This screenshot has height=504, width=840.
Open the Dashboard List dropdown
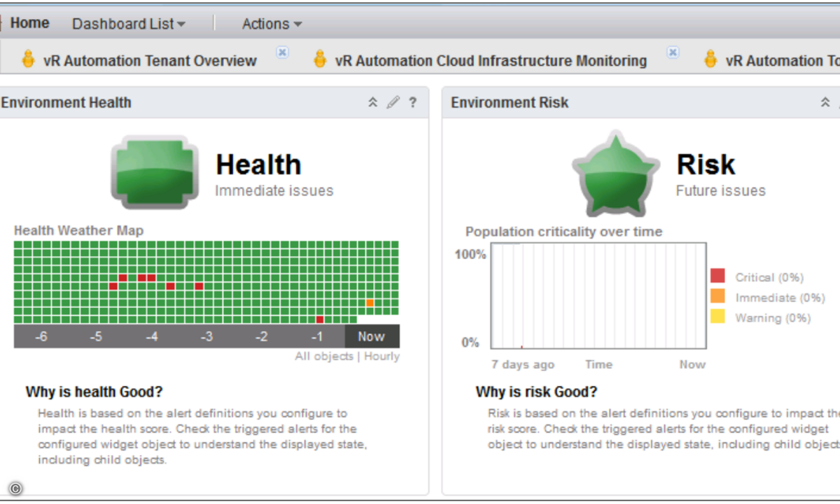(x=129, y=24)
